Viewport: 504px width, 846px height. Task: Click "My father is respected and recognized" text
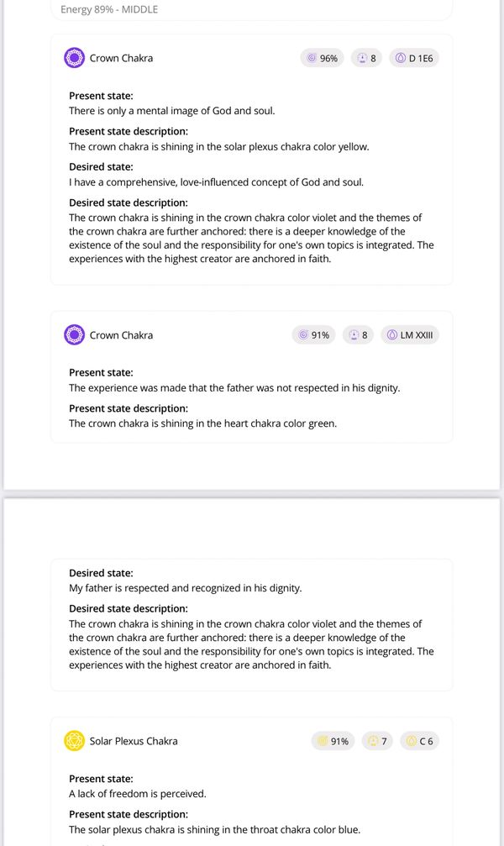click(x=185, y=588)
